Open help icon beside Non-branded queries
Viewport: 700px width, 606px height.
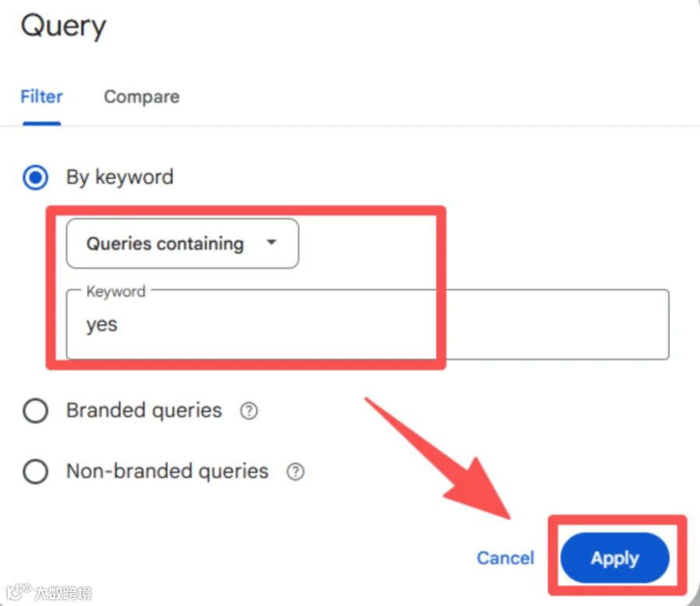(x=295, y=471)
